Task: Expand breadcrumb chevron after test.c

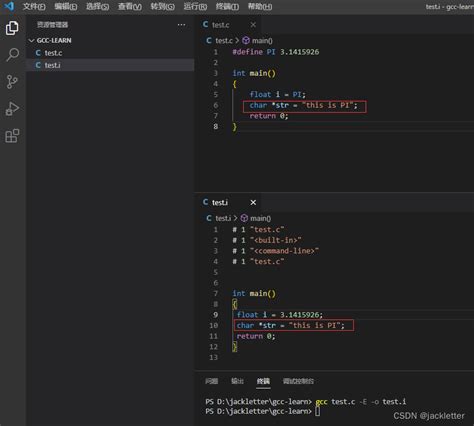Action: coord(237,40)
